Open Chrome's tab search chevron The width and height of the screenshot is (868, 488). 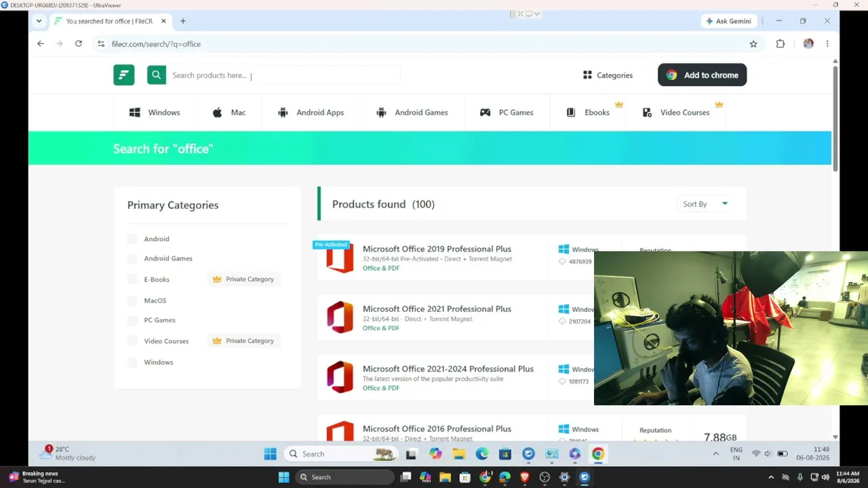point(39,21)
